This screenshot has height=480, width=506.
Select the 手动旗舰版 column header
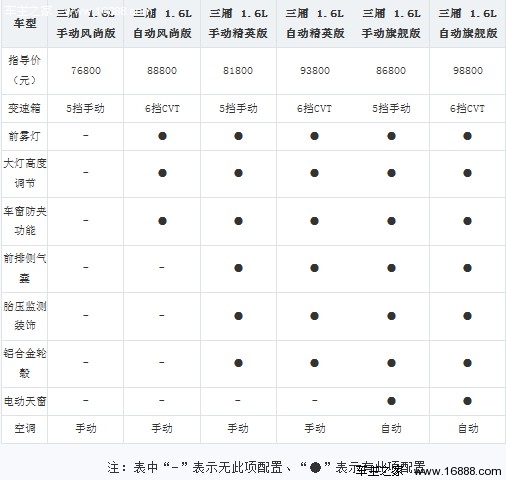pyautogui.click(x=391, y=23)
